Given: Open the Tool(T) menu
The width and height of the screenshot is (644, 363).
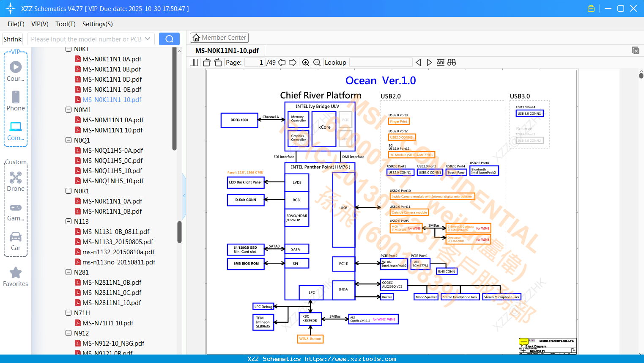Looking at the screenshot, I should pyautogui.click(x=66, y=24).
